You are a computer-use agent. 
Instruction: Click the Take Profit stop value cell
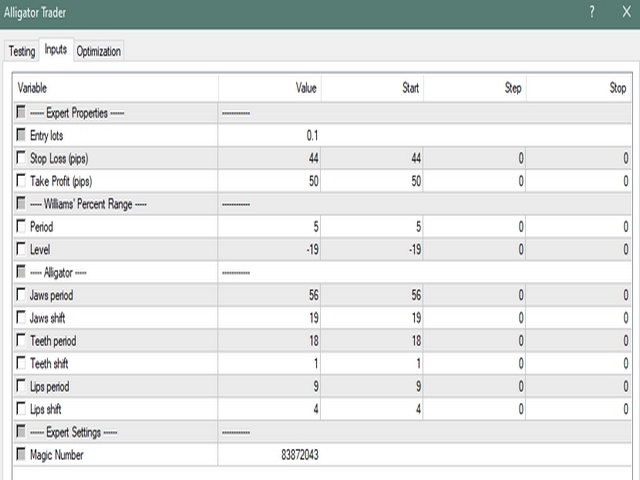click(578, 181)
